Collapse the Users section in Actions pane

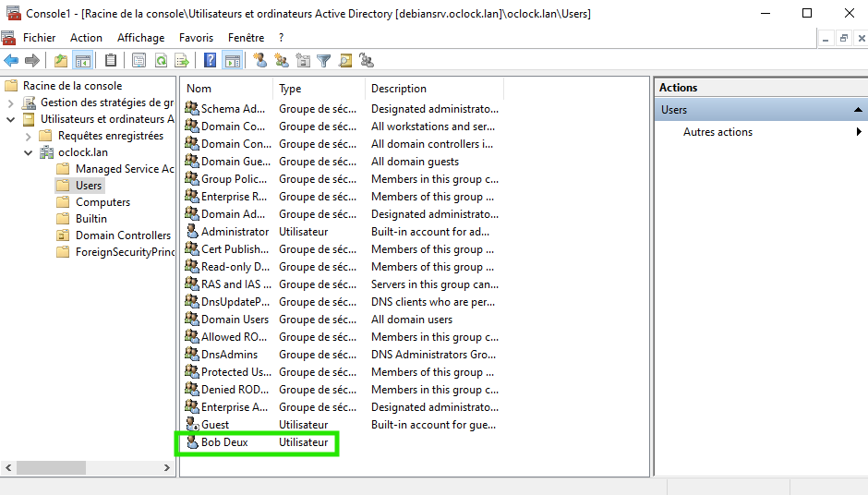[x=857, y=110]
